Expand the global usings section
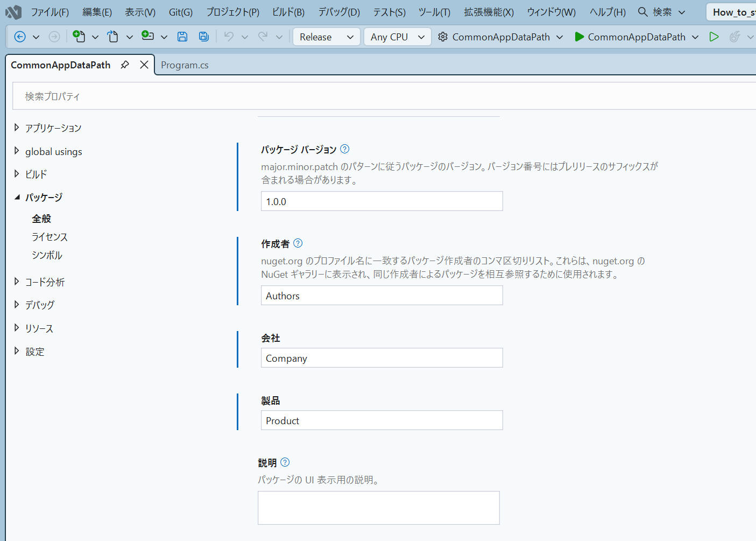 point(17,151)
